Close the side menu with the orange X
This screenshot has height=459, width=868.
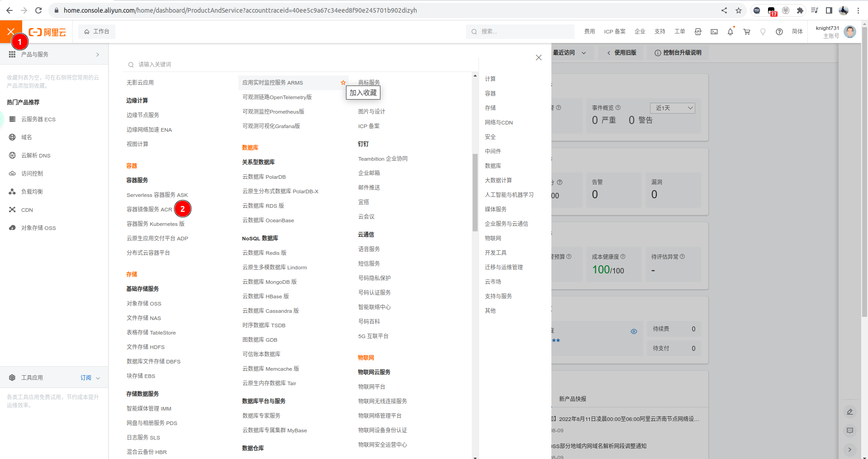point(11,32)
